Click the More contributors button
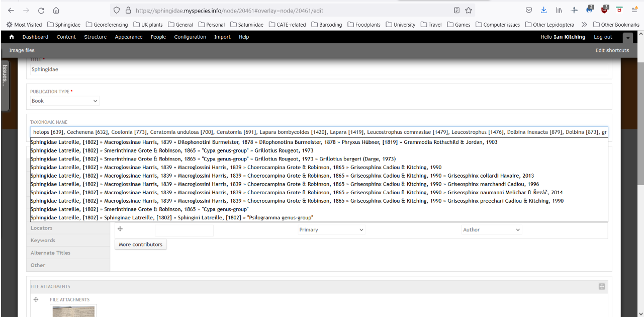The image size is (644, 317). [x=140, y=244]
